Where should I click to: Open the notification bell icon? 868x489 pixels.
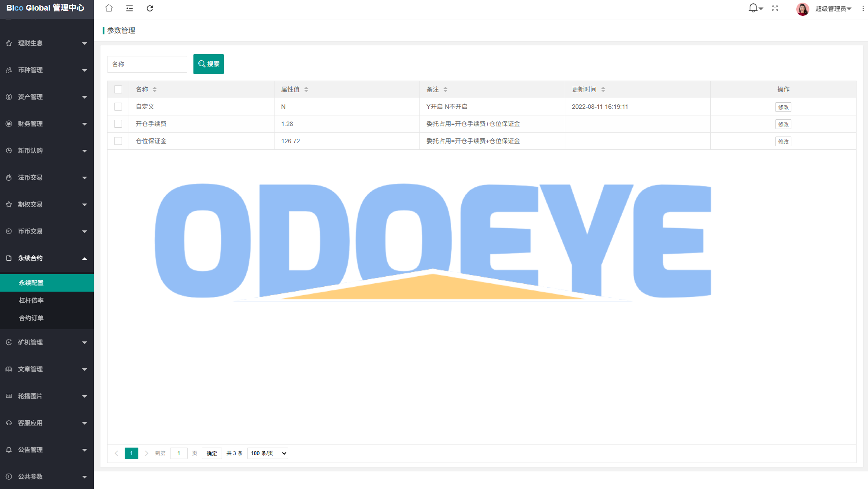point(753,8)
